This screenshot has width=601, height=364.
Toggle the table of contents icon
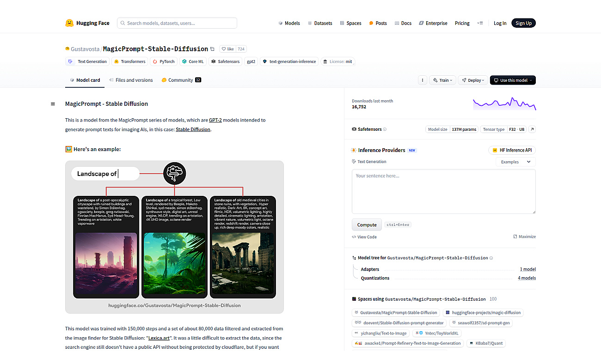coord(53,104)
